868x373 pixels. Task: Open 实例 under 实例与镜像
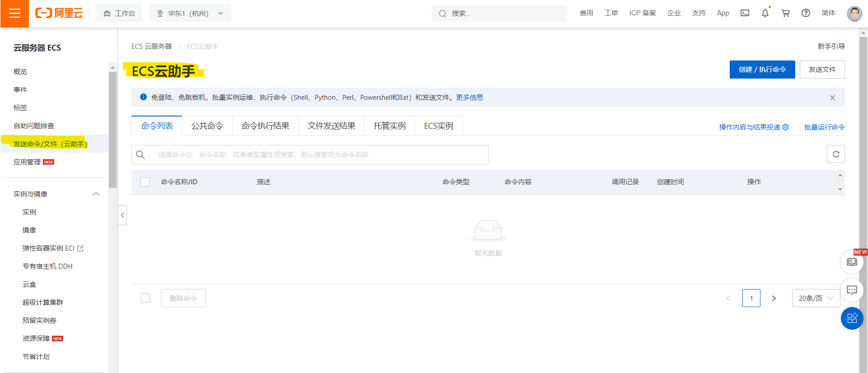click(29, 212)
